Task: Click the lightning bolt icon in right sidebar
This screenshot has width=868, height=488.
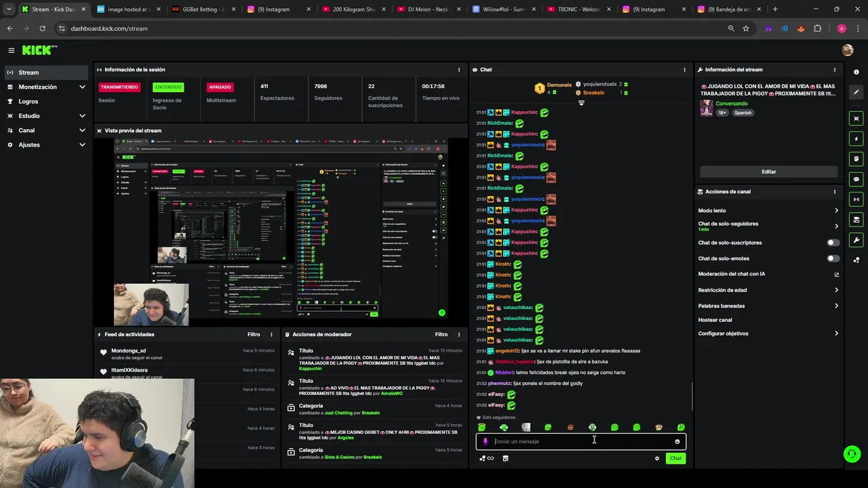Action: 856,139
